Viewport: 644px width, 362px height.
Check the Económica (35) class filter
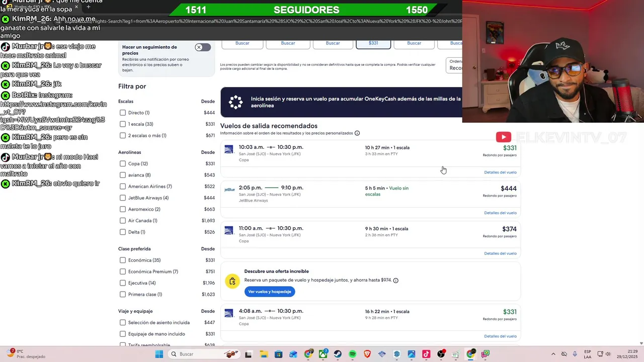[122, 260]
